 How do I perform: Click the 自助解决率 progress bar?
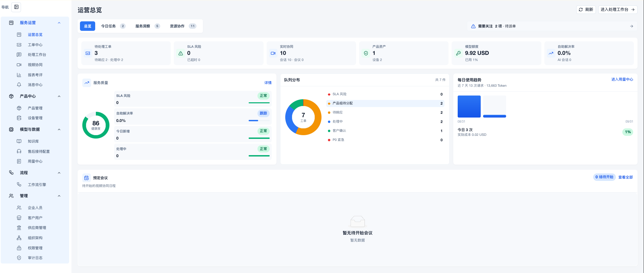pos(259,121)
